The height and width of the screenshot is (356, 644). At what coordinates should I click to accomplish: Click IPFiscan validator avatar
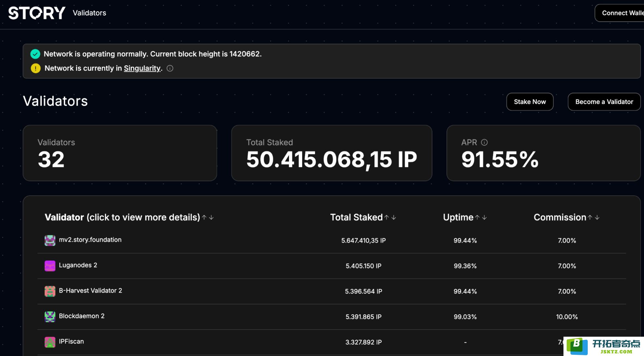point(50,342)
